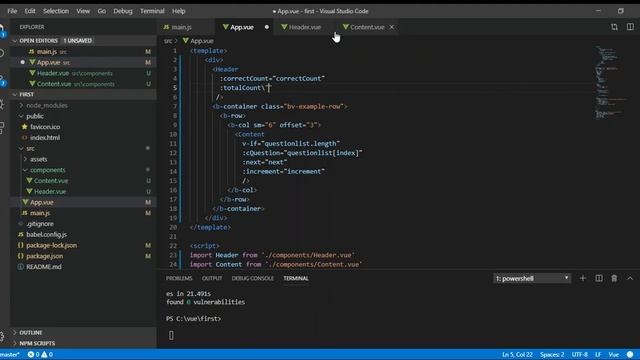
Task: Click the src breadcrumb segment
Action: click(168, 41)
